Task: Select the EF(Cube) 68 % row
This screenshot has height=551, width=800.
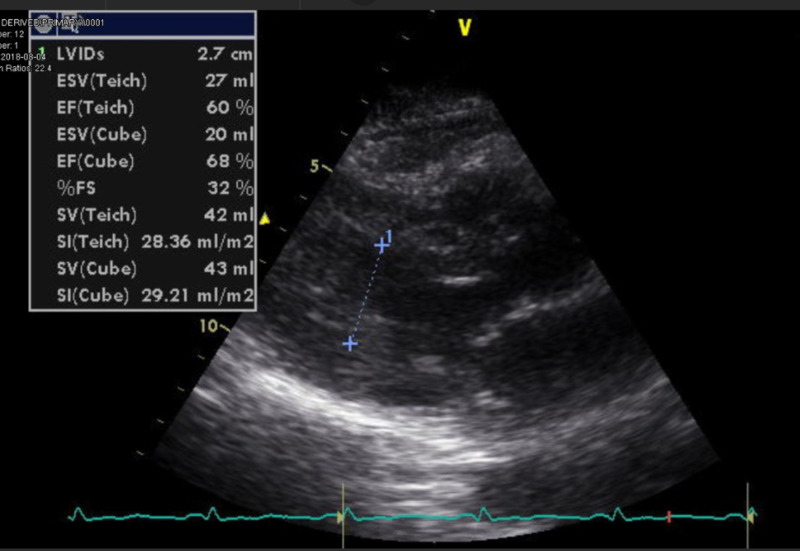Action: click(142, 162)
